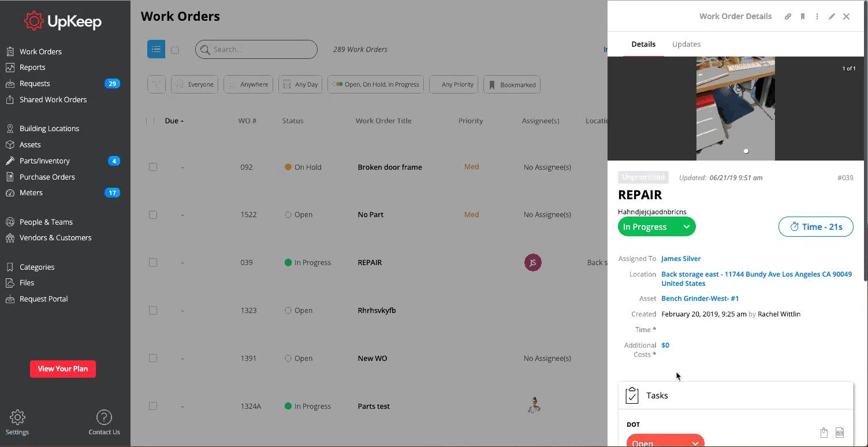Click View Your Plan button
868x447 pixels.
coord(63,369)
